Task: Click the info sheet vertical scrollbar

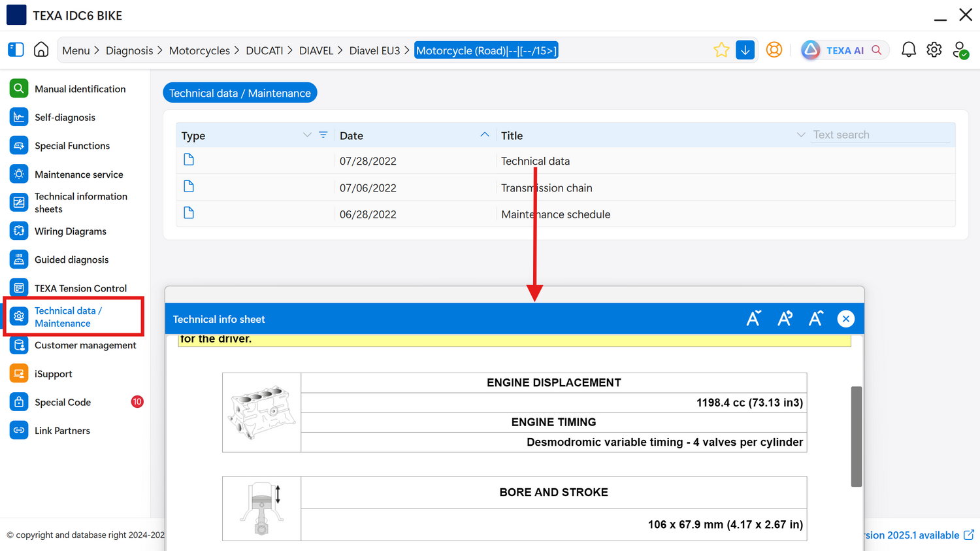Action: [857, 437]
